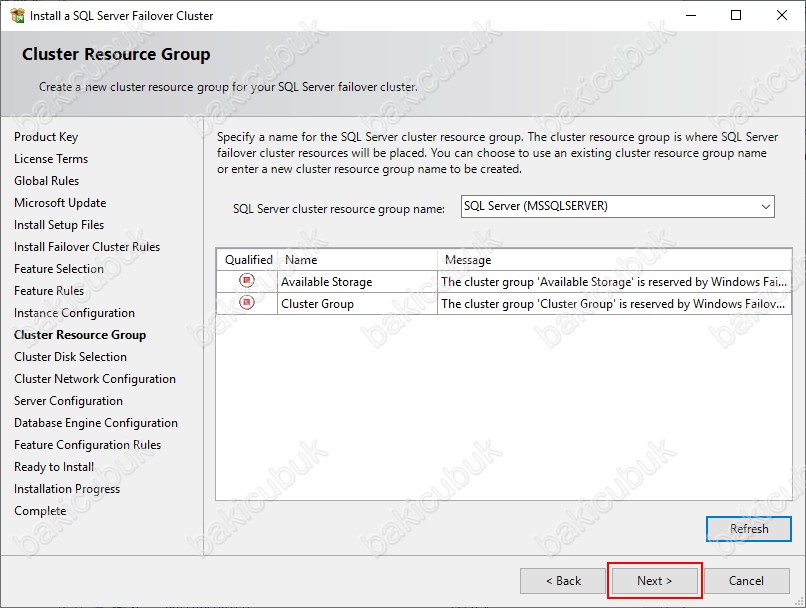806x608 pixels.
Task: Select the License Terms step
Action: tap(51, 159)
